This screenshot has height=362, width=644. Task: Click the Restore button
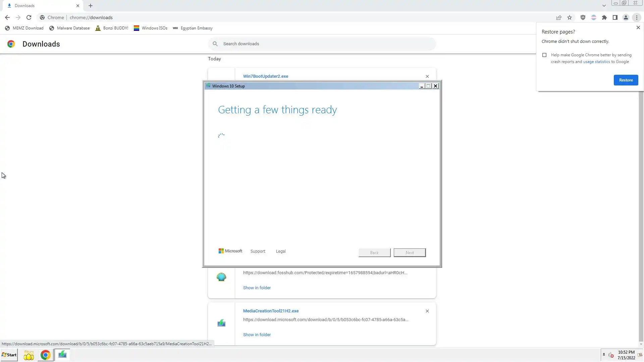(x=626, y=80)
